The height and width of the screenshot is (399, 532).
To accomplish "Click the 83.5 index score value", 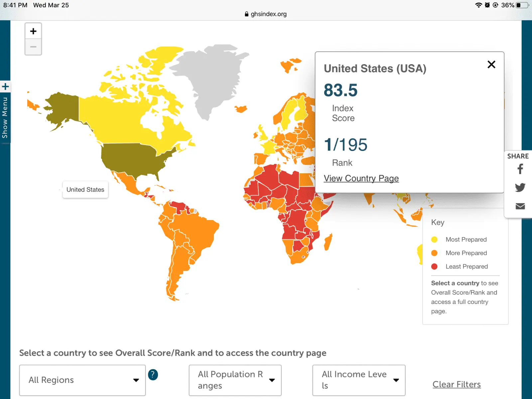I will [x=341, y=90].
